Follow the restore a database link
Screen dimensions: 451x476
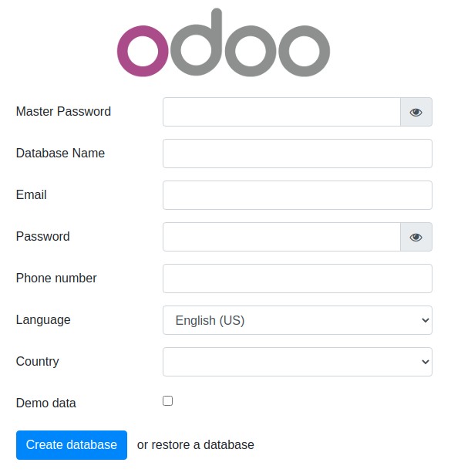pos(203,445)
